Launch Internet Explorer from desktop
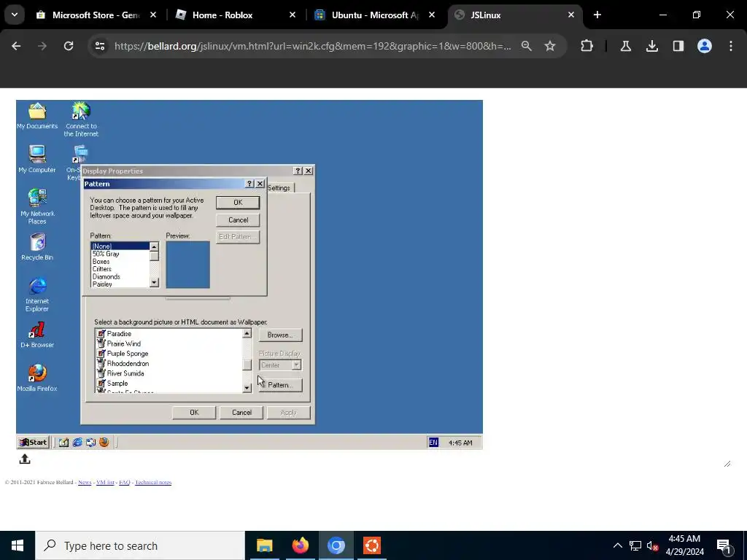The height and width of the screenshot is (560, 747). [37, 295]
